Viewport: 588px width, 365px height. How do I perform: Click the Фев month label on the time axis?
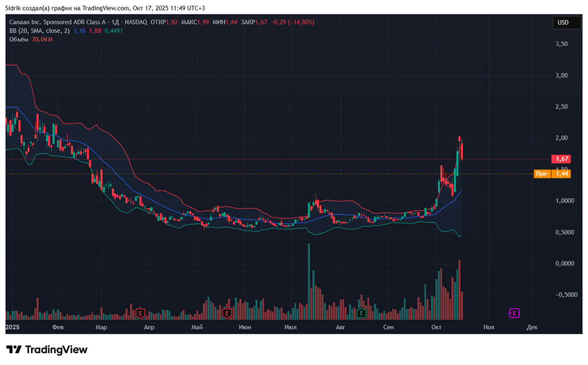point(58,327)
